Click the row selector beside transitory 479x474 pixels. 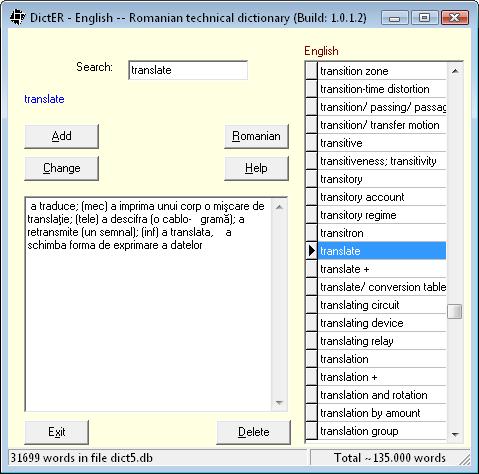[x=312, y=179]
